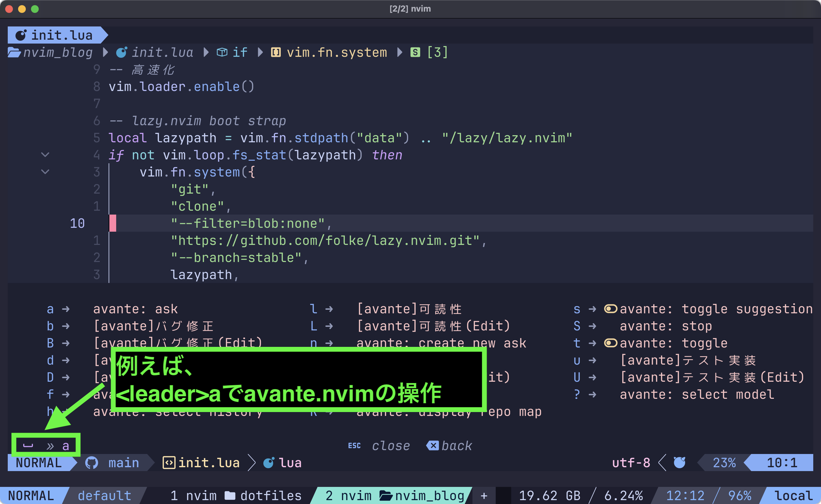Screen dimensions: 821x504
Task: Click the code file icon before init.lua in statusline
Action: pos(169,463)
